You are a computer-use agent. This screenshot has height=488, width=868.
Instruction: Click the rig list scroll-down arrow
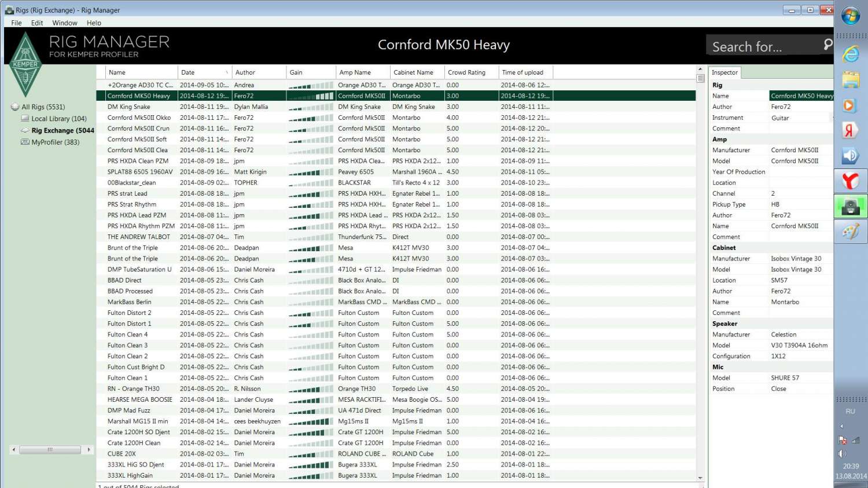(700, 478)
